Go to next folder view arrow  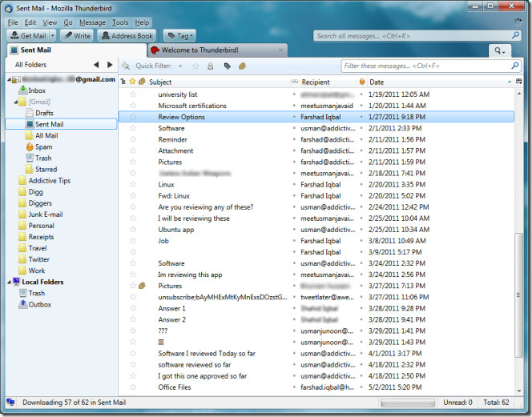[110, 64]
